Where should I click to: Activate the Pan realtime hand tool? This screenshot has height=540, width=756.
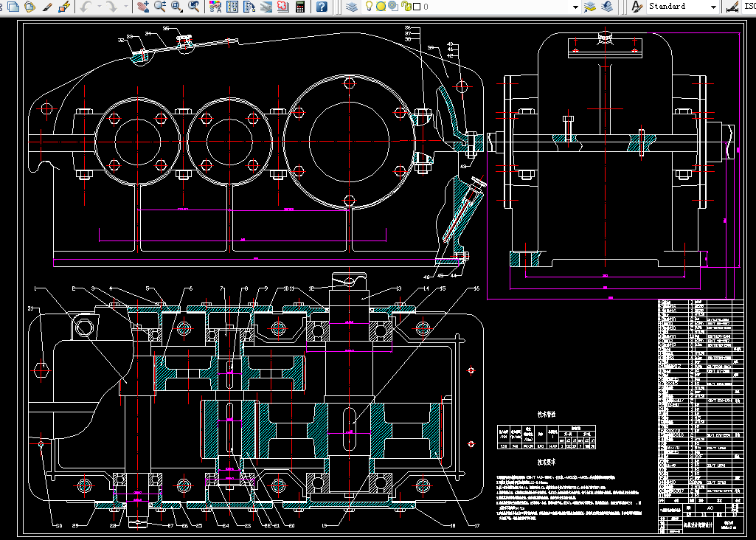click(142, 6)
